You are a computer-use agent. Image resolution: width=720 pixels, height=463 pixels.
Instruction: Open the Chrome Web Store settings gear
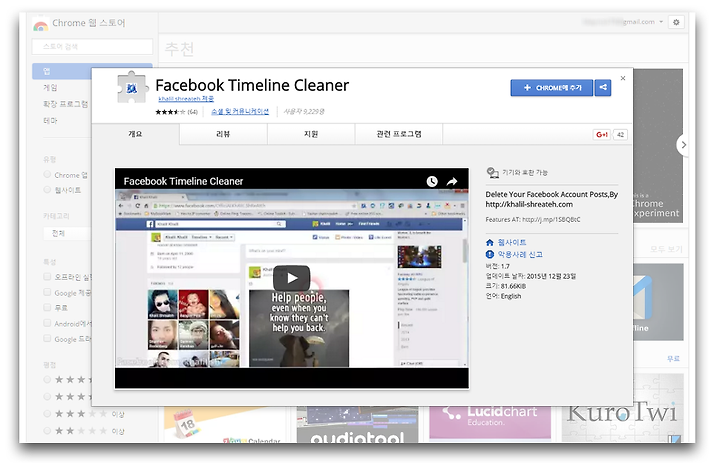676,22
